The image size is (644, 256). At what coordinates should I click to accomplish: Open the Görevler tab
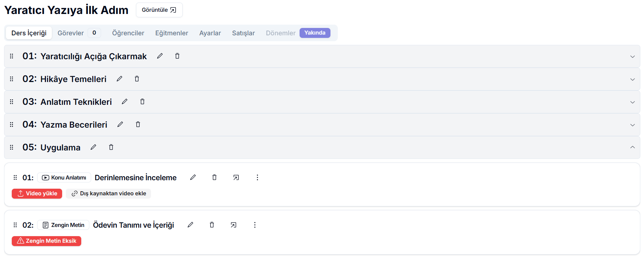tap(71, 33)
